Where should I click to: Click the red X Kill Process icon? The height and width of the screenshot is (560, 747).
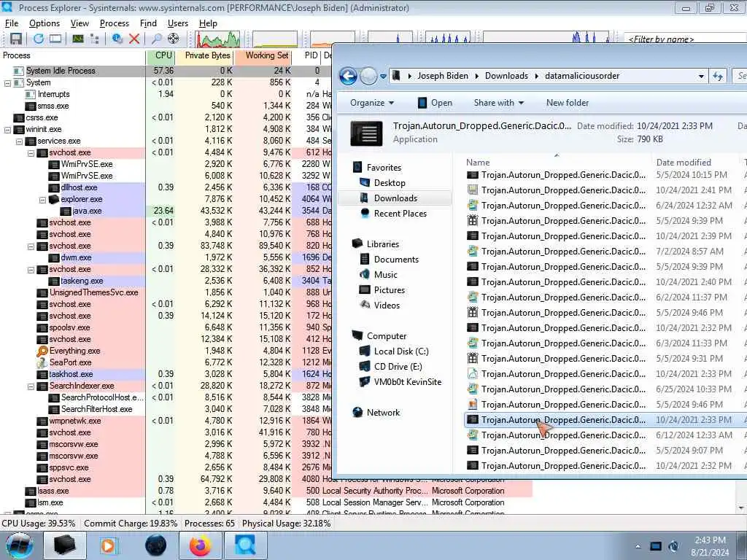tap(134, 39)
